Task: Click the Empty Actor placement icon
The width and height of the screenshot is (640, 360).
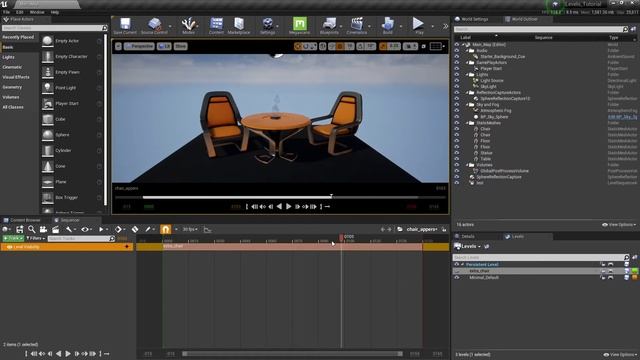Action: [47, 41]
